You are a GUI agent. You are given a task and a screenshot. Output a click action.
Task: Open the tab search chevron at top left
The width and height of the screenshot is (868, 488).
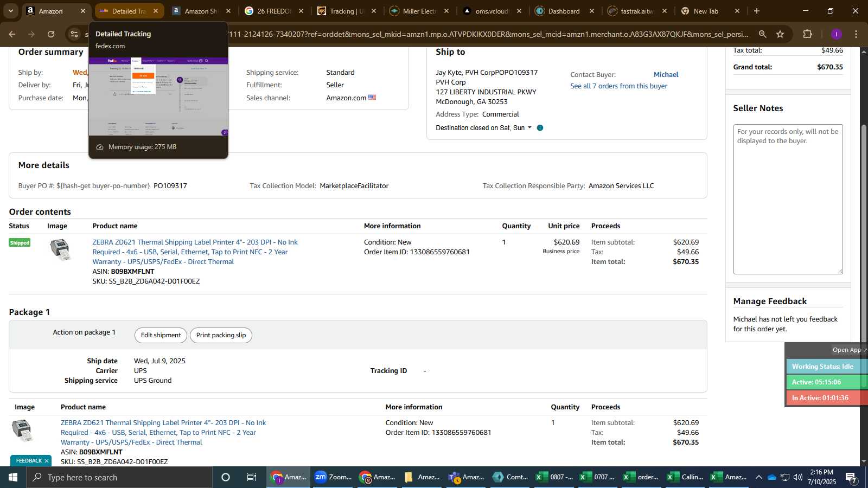(10, 11)
